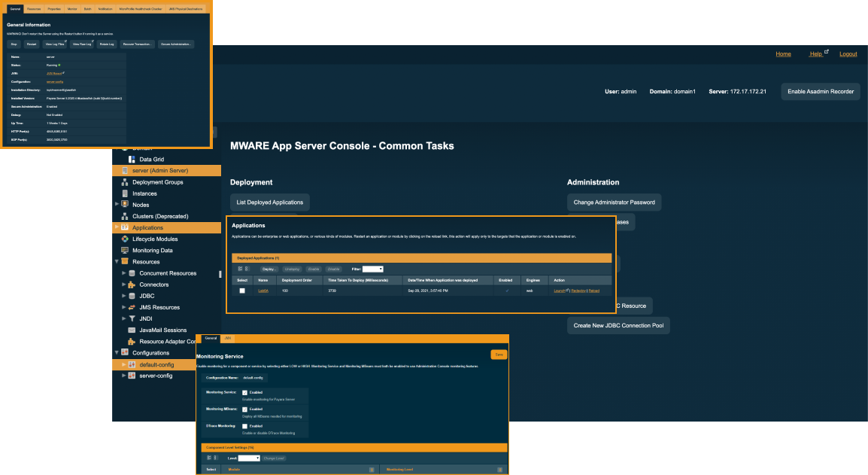868x475 pixels.
Task: Click the server-config icon
Action: pos(132,376)
